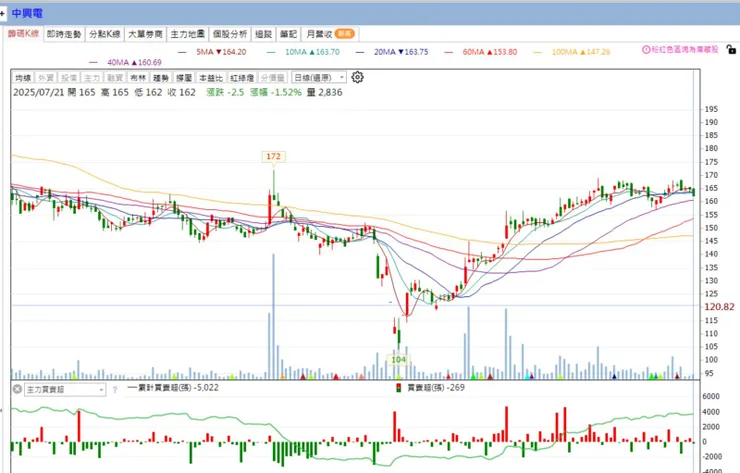
Task: Click the pink info circle icon
Action: [646, 49]
